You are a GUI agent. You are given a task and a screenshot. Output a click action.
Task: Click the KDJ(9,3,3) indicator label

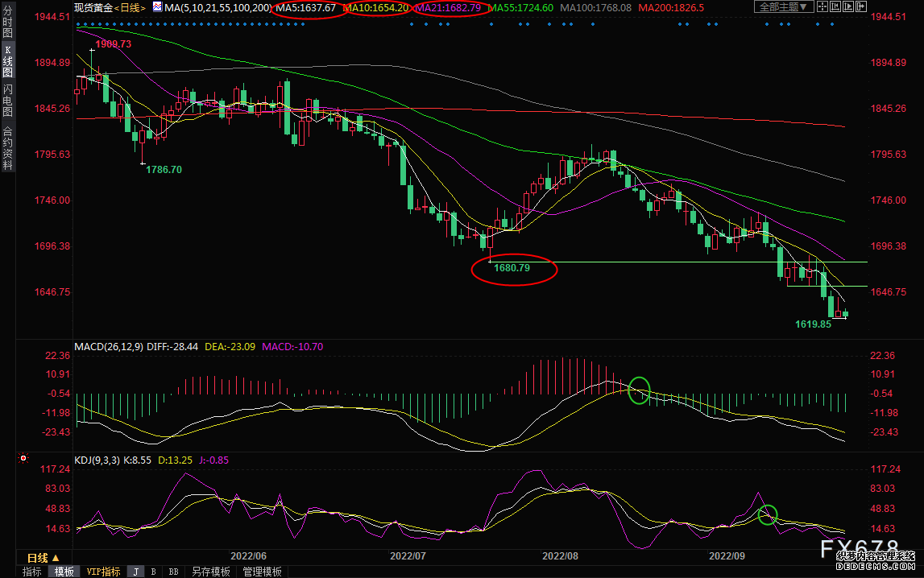point(97,460)
